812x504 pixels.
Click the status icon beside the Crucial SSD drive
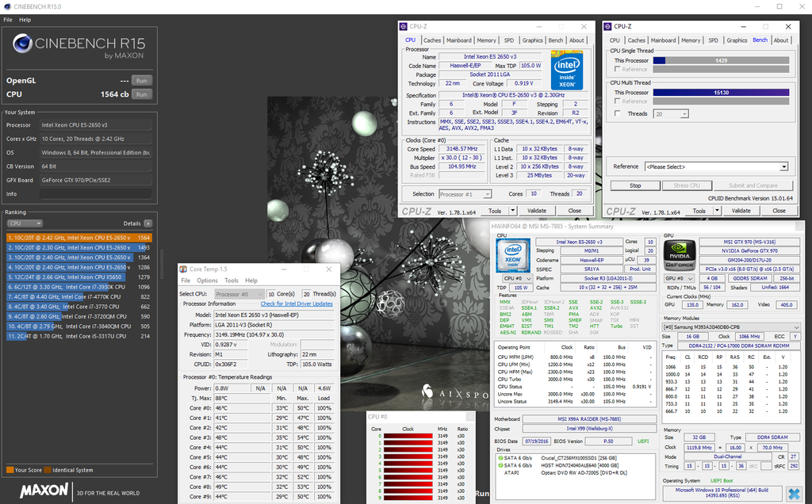[x=500, y=458]
